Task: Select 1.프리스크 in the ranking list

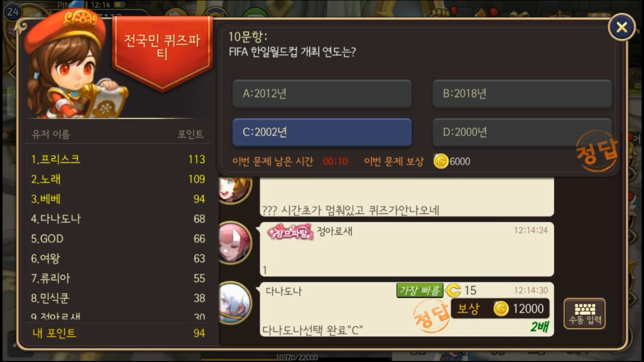Action: point(118,159)
